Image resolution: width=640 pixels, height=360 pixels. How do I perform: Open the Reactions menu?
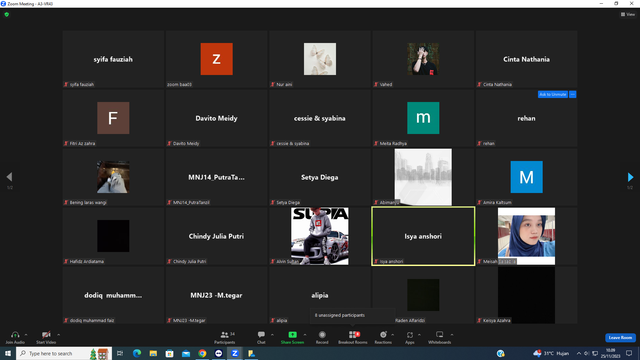(383, 337)
